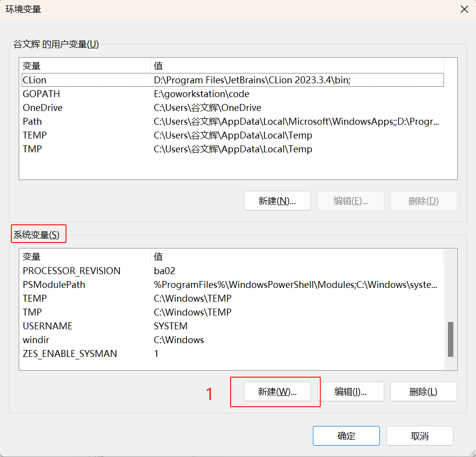Click the SYSTEM value of USERNAME
The width and height of the screenshot is (476, 457).
point(170,326)
